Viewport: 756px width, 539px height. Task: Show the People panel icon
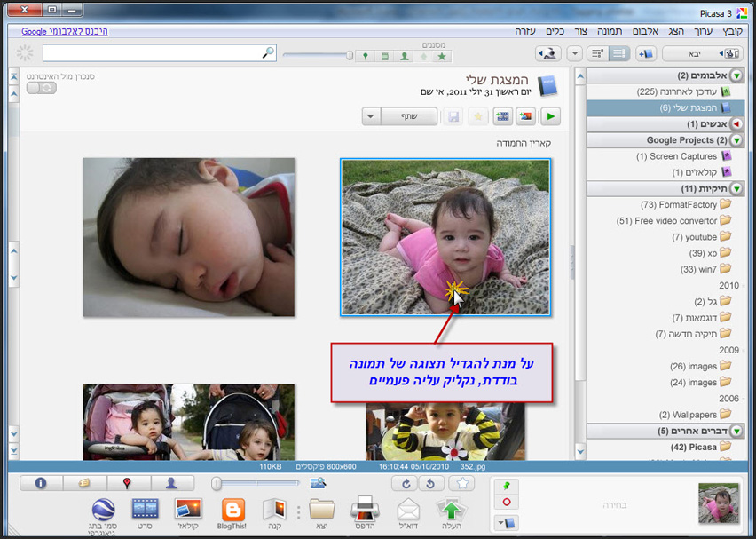[x=172, y=483]
